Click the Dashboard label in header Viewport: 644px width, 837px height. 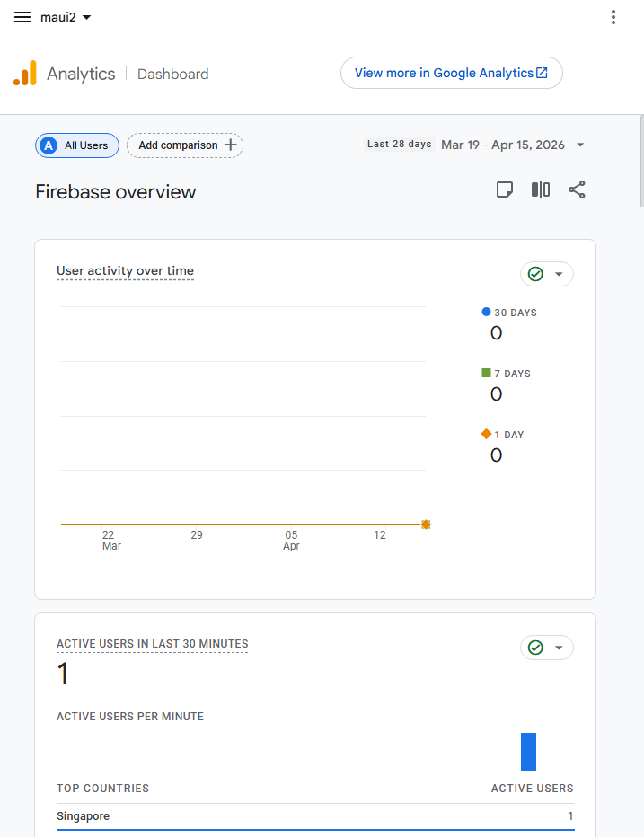click(x=172, y=75)
